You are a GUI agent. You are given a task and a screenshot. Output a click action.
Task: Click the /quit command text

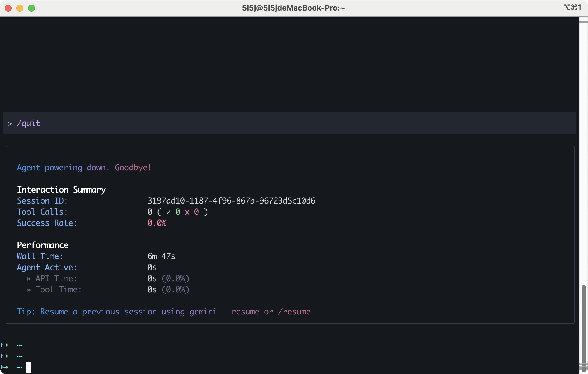coord(29,123)
